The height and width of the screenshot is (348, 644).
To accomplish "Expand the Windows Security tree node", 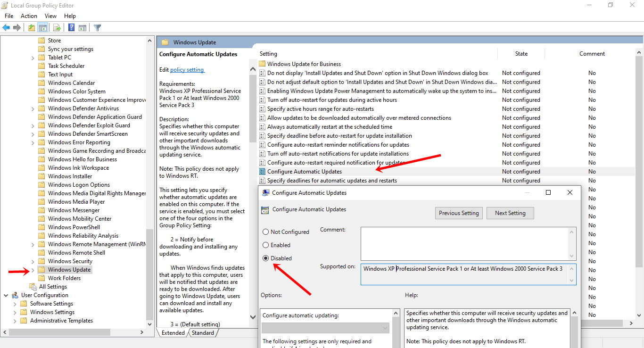I will [33, 261].
